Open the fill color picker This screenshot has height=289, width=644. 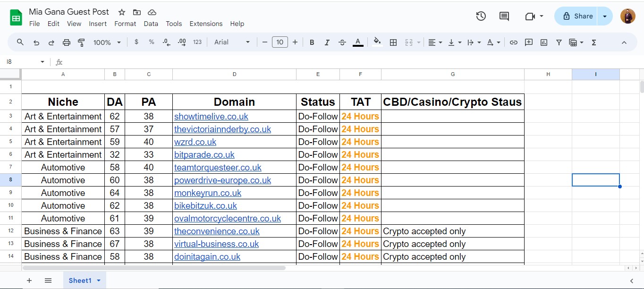pos(377,42)
